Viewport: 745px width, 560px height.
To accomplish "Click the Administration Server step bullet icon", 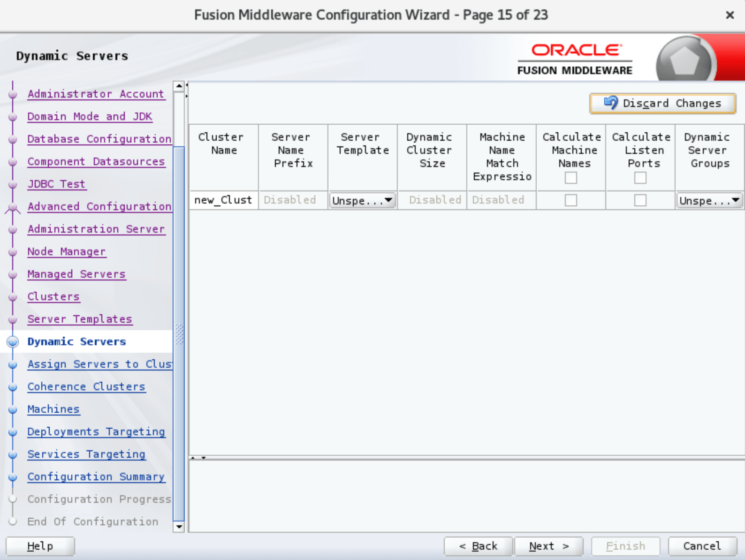I will coord(13,229).
